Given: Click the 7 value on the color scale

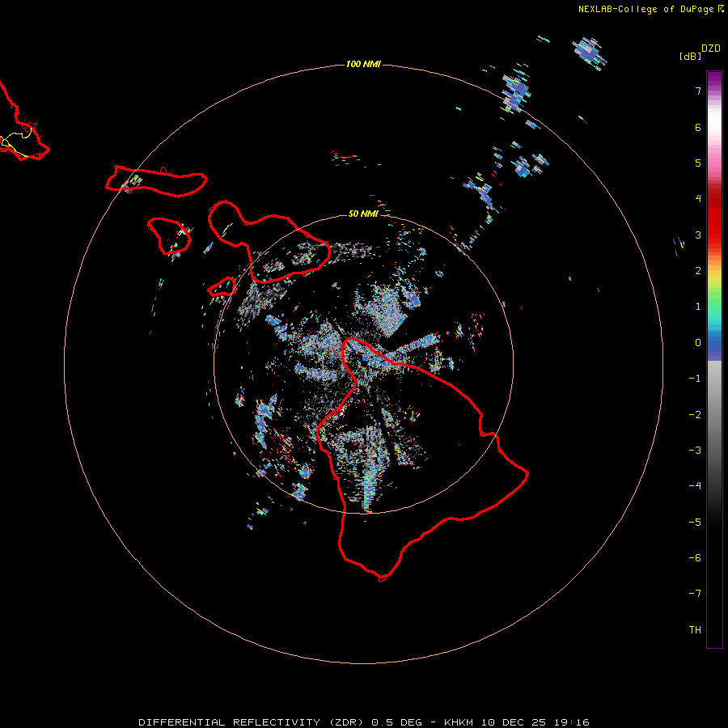Looking at the screenshot, I should coord(698,91).
